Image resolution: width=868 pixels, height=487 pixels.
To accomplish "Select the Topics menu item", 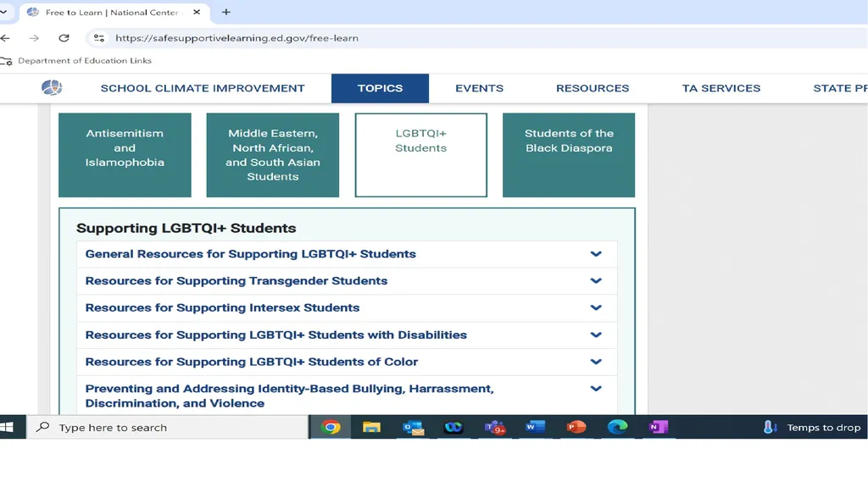I will point(380,88).
